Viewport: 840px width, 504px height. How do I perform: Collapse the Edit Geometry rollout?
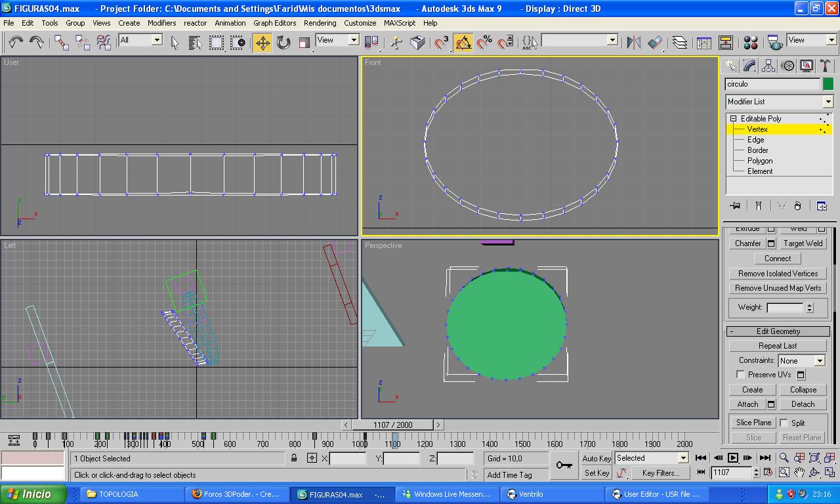tap(778, 331)
